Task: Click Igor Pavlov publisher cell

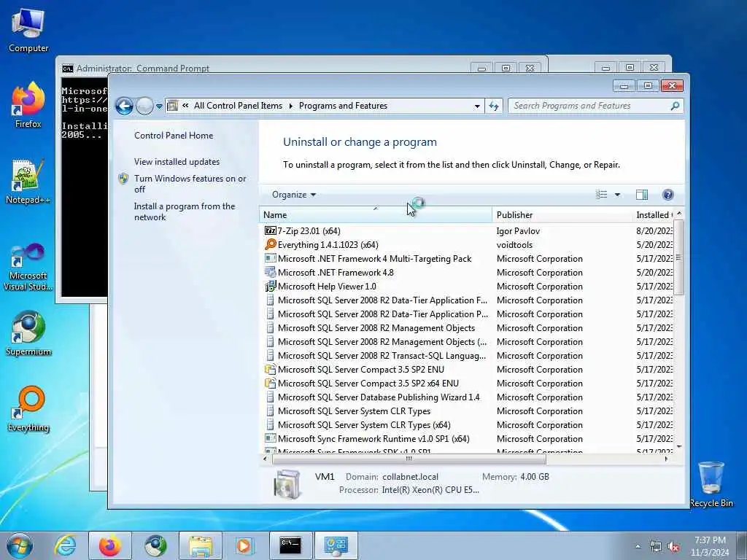Action: point(518,231)
